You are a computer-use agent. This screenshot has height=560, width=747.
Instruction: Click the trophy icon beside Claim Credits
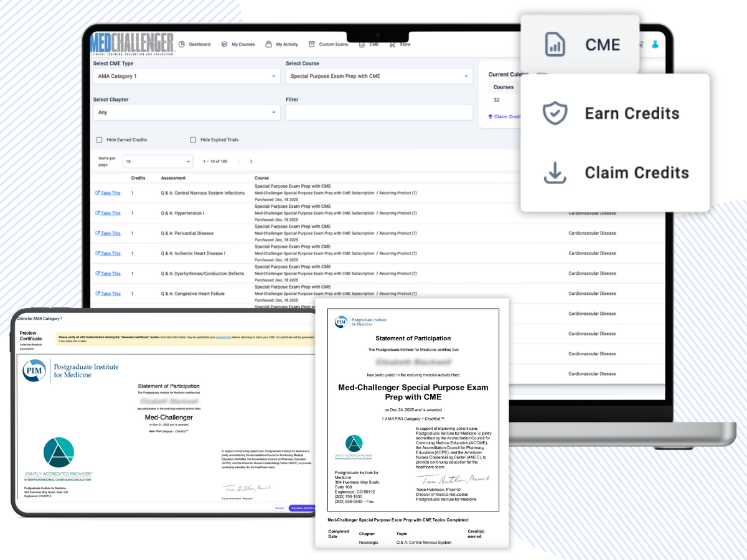tap(491, 117)
